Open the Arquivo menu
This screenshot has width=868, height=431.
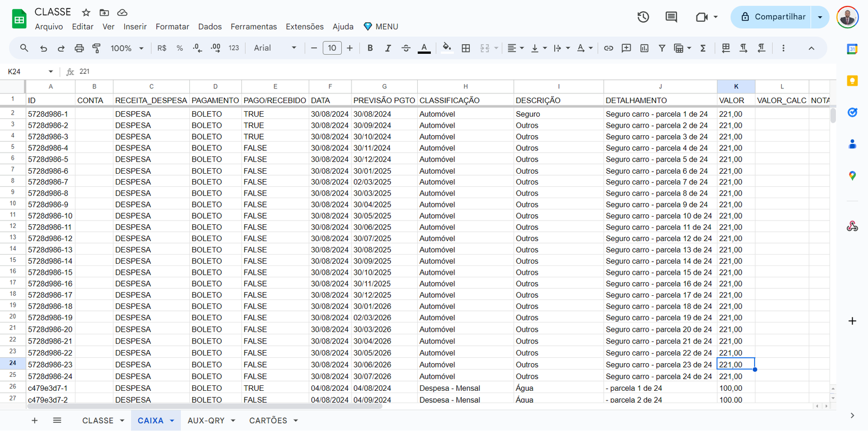[x=49, y=27]
